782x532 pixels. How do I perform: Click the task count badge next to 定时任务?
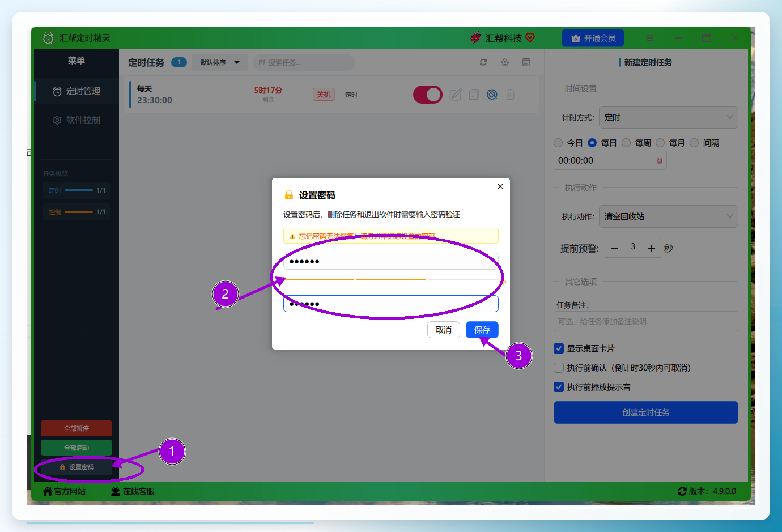179,62
